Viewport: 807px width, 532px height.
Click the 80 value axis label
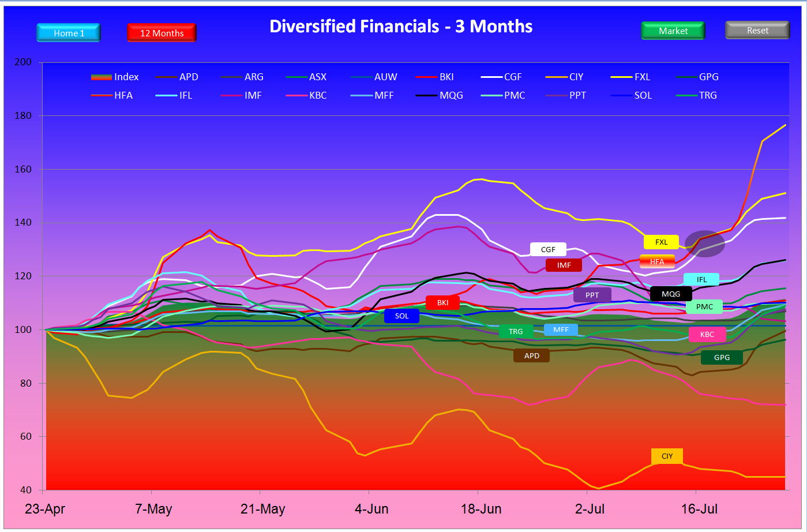[x=26, y=383]
